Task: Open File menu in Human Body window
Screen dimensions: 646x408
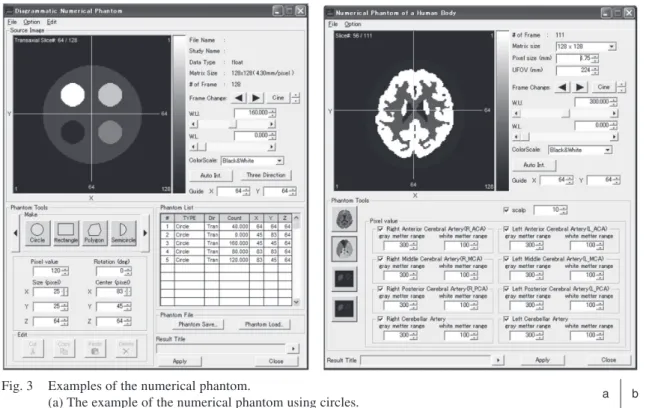Action: pyautogui.click(x=333, y=24)
